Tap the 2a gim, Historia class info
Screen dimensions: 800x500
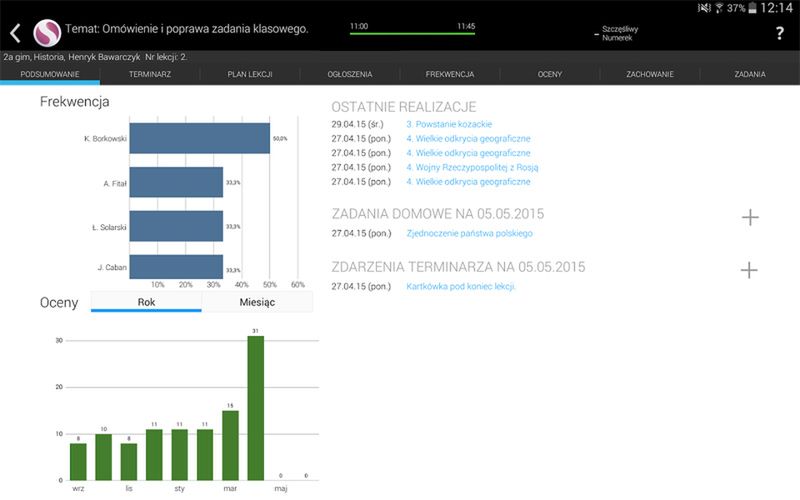click(95, 57)
